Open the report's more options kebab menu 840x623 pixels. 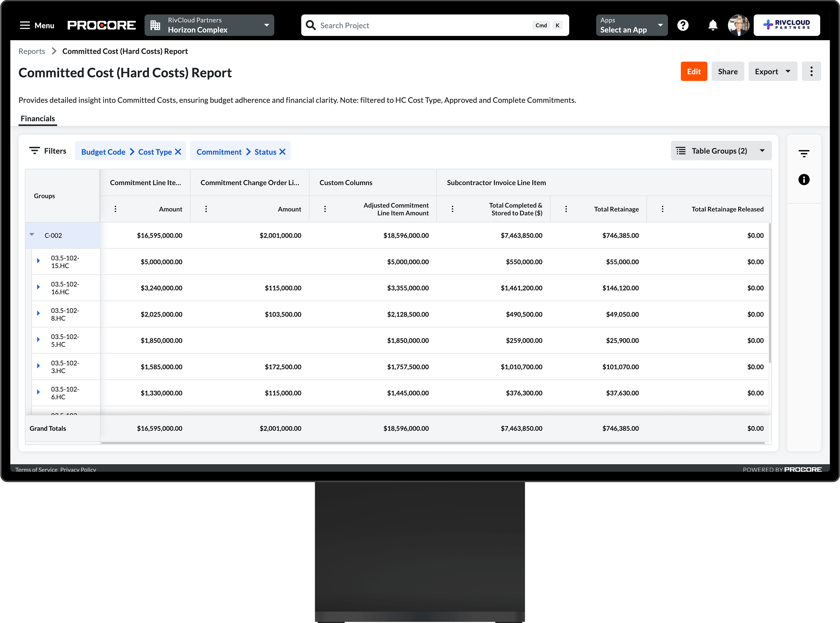(811, 71)
